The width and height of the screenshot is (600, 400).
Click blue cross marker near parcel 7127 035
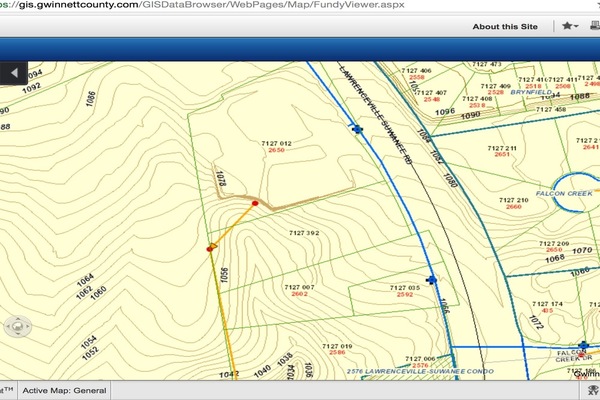(x=431, y=281)
